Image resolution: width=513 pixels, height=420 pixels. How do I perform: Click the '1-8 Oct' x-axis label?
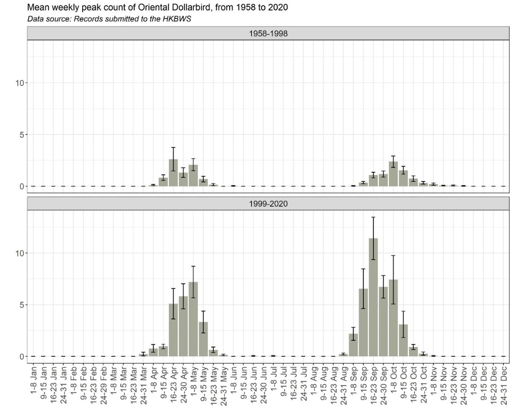pos(393,379)
